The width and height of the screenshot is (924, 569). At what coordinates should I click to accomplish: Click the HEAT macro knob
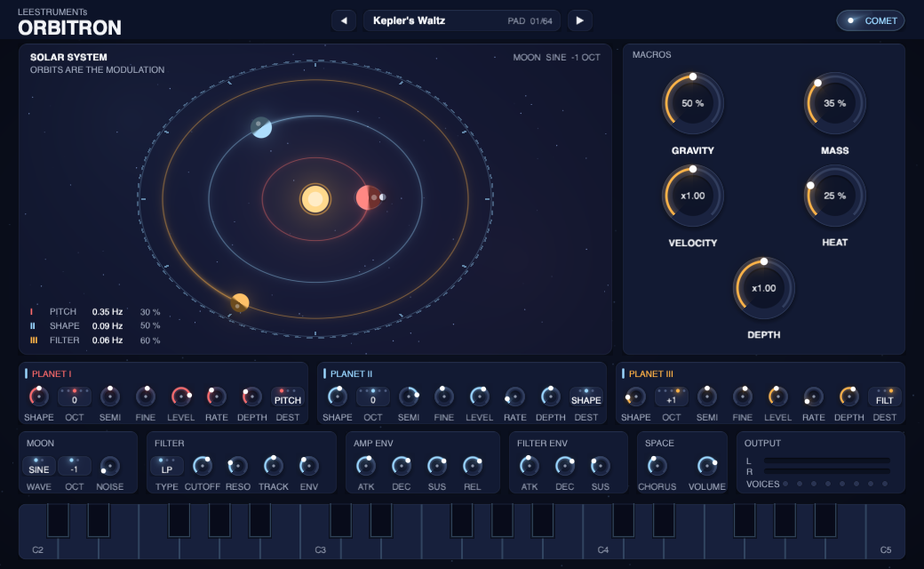click(x=834, y=196)
